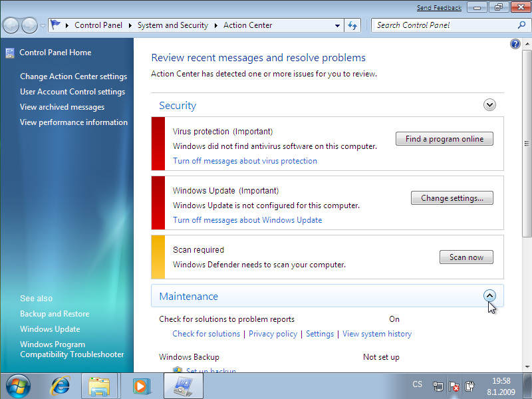Click the search magnifier icon
532x399 pixels.
point(522,25)
